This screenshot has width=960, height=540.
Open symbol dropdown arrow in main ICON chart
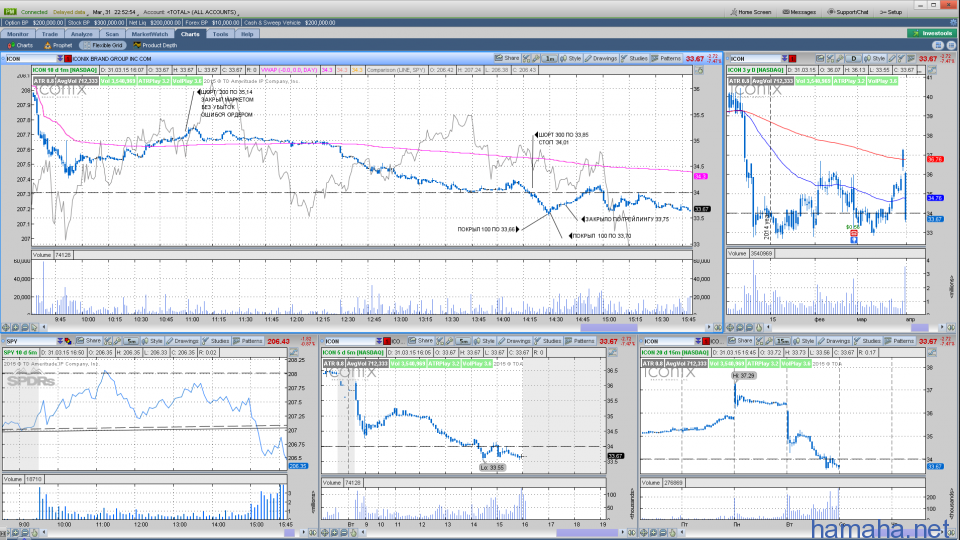pyautogui.click(x=60, y=58)
